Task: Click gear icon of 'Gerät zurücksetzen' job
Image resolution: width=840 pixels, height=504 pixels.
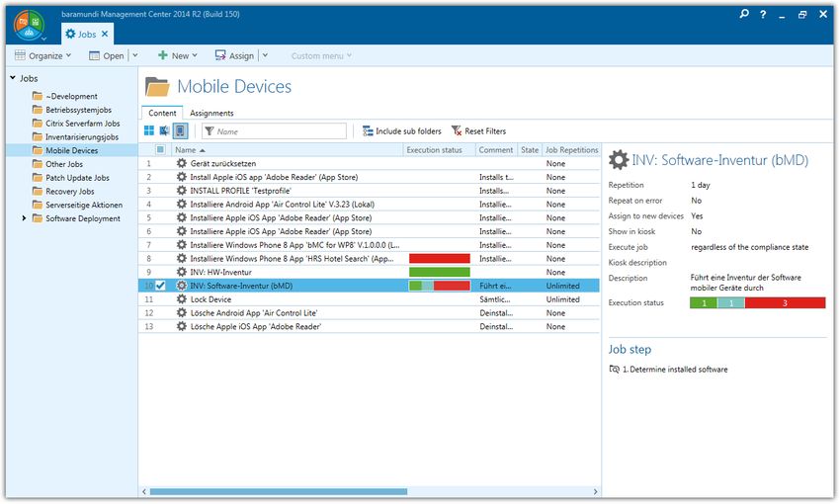Action: 182,163
